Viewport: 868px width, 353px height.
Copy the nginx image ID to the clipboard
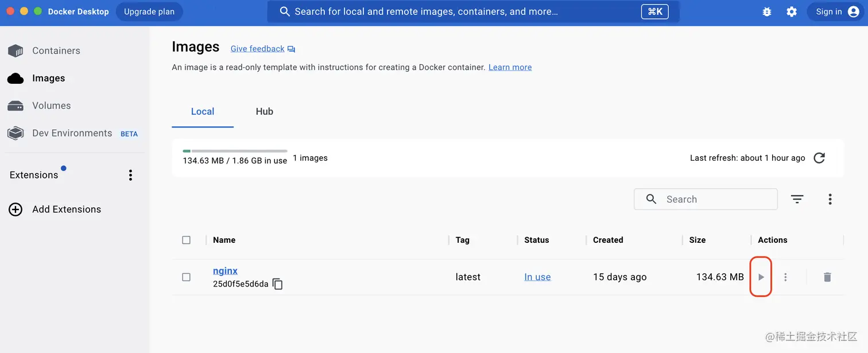click(x=278, y=284)
